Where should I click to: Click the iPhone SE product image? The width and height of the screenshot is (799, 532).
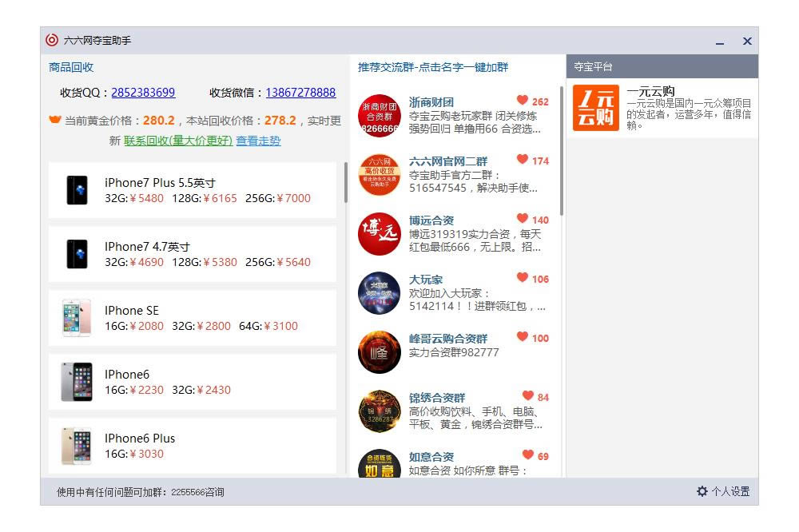click(77, 318)
